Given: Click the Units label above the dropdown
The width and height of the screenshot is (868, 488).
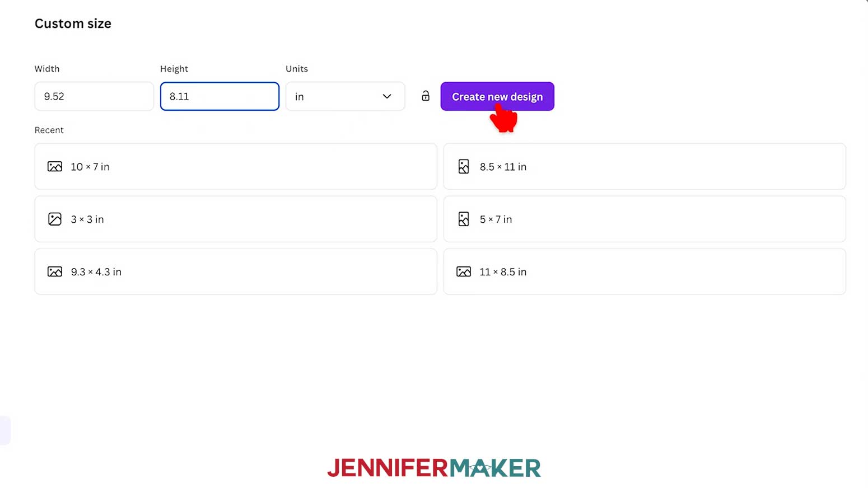Looking at the screenshot, I should point(297,69).
